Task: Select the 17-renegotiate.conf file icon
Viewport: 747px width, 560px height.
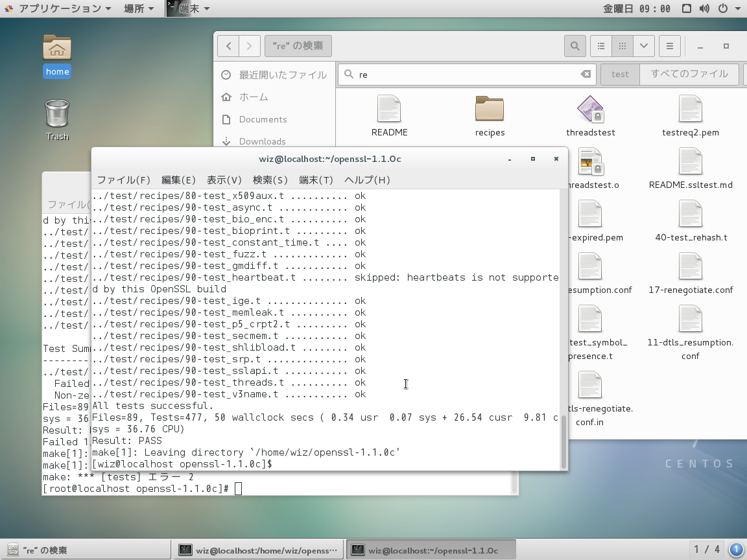Action: pos(691,274)
